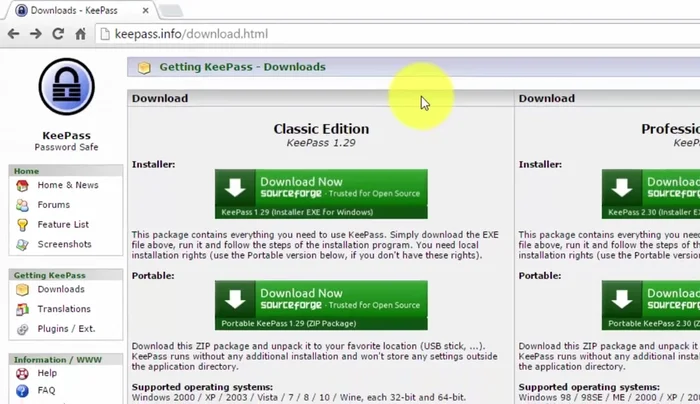Open a new browser tab
Viewport: 700px width, 404px height.
point(171,11)
